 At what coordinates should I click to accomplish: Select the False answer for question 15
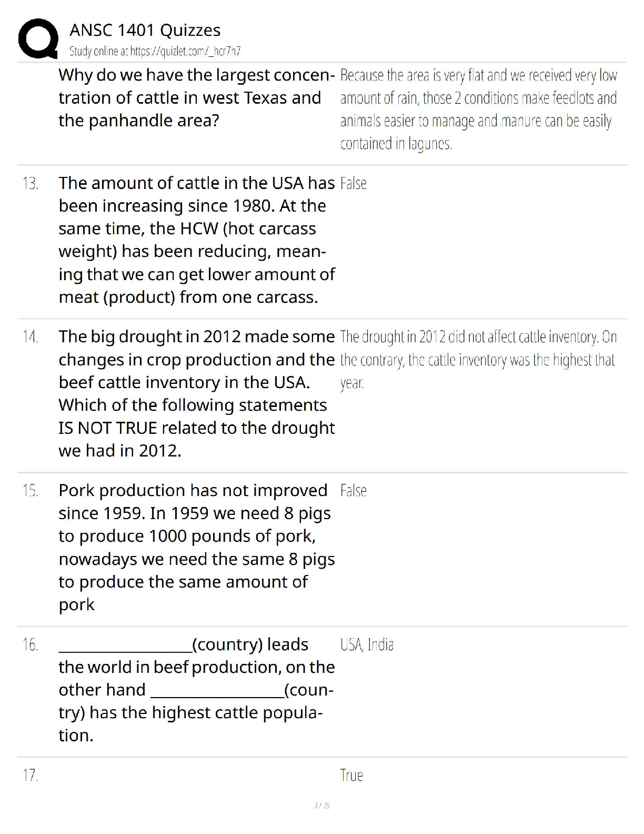coord(354,491)
